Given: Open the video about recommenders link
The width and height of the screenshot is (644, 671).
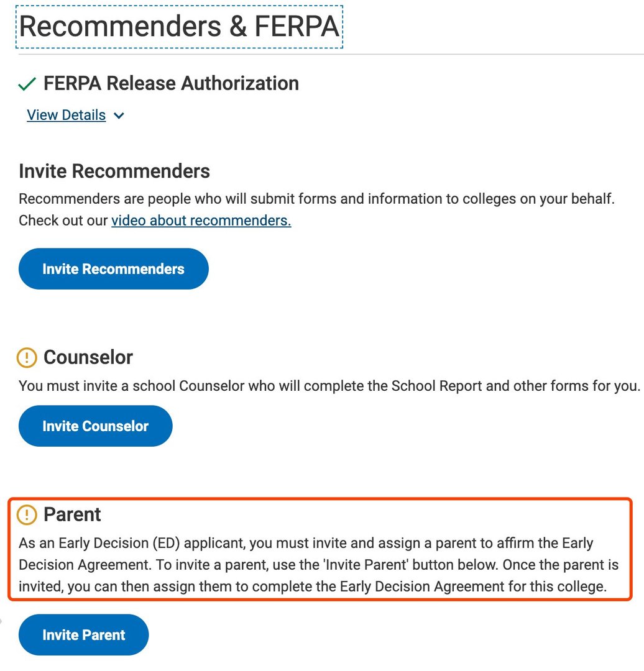Looking at the screenshot, I should click(201, 221).
